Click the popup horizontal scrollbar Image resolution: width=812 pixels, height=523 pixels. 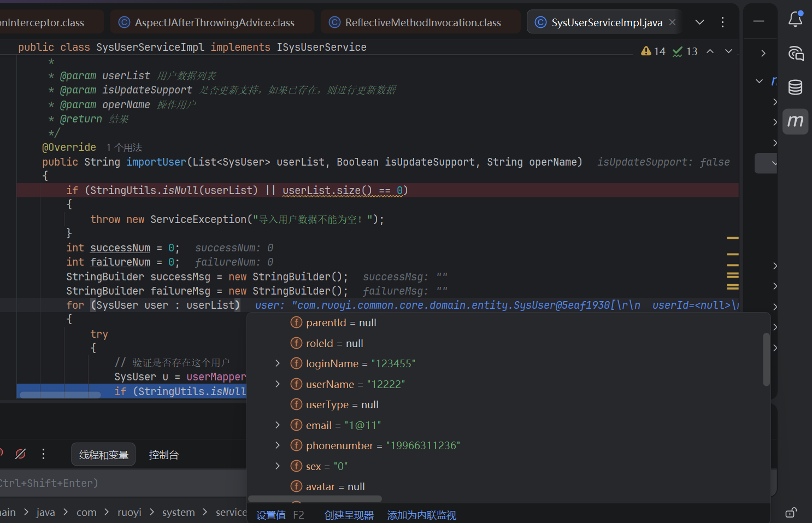click(x=315, y=498)
